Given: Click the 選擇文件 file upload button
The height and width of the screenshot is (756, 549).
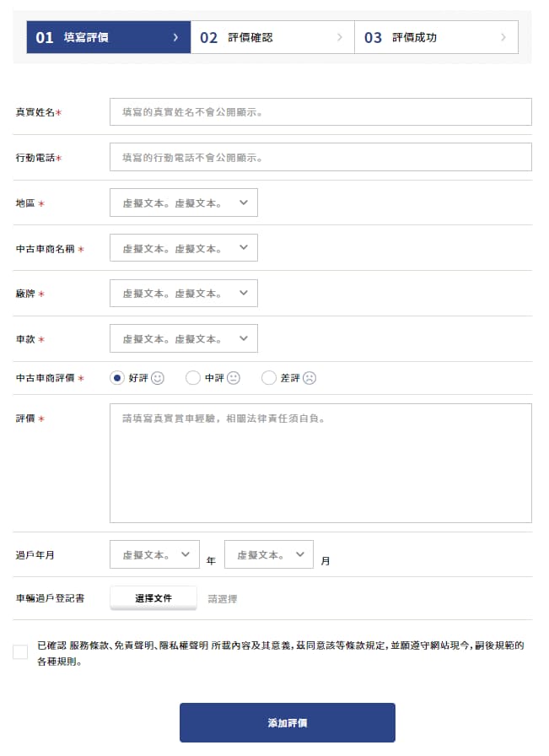Looking at the screenshot, I should [153, 598].
